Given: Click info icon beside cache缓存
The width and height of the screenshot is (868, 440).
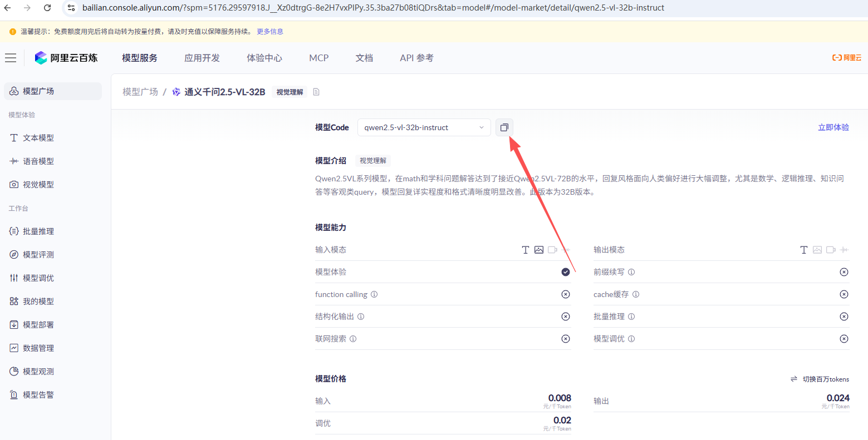Looking at the screenshot, I should click(636, 294).
